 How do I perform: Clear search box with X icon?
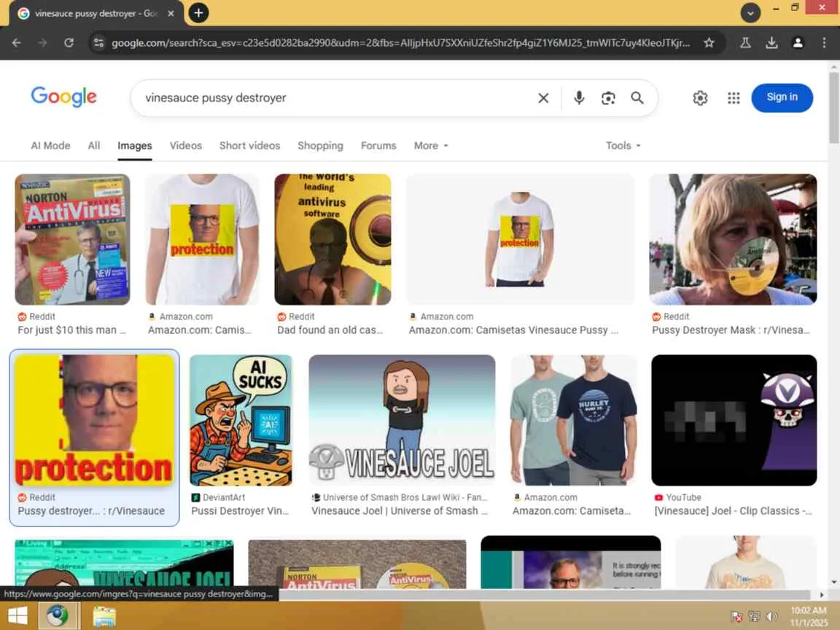click(543, 98)
